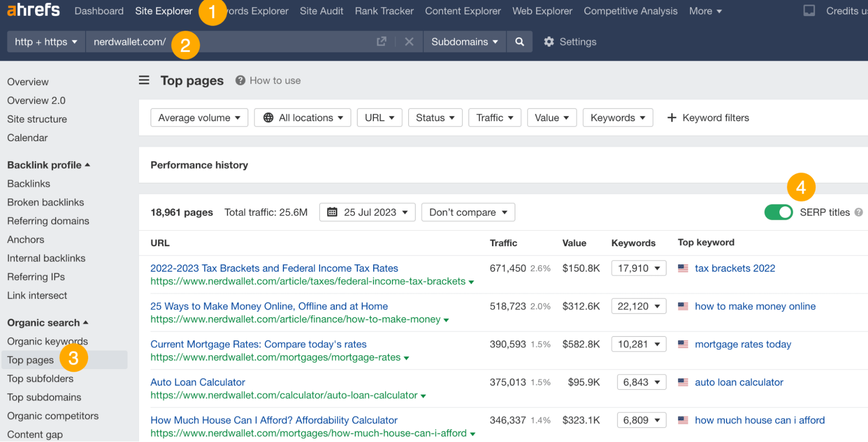The image size is (868, 442).
Task: Open the 2022-2023 Tax Brackets article link
Action: 274,268
